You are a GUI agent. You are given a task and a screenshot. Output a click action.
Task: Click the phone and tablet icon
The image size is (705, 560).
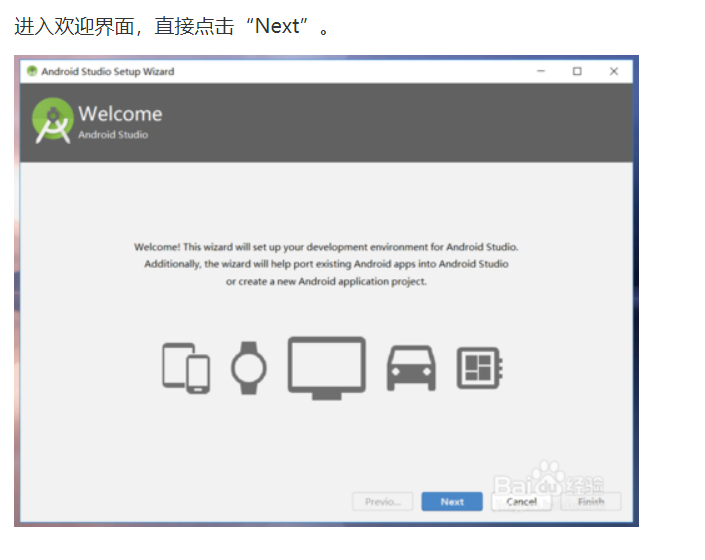coord(186,368)
